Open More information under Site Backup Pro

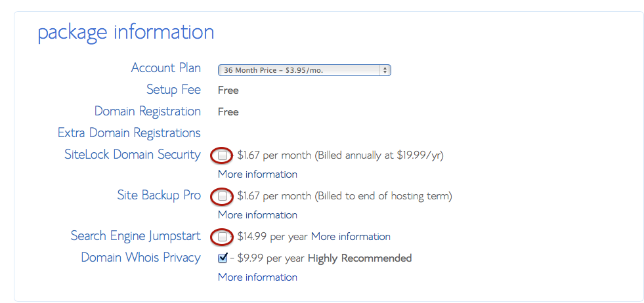257,215
